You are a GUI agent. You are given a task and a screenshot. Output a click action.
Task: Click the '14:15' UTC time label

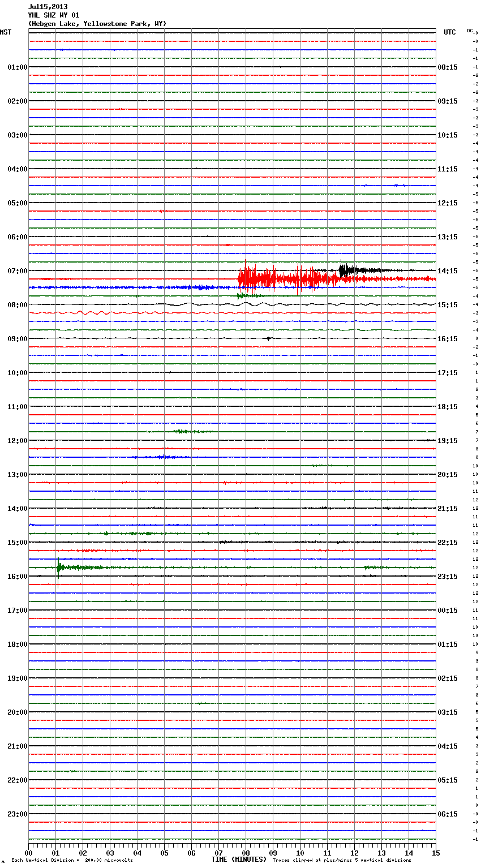[x=448, y=271]
